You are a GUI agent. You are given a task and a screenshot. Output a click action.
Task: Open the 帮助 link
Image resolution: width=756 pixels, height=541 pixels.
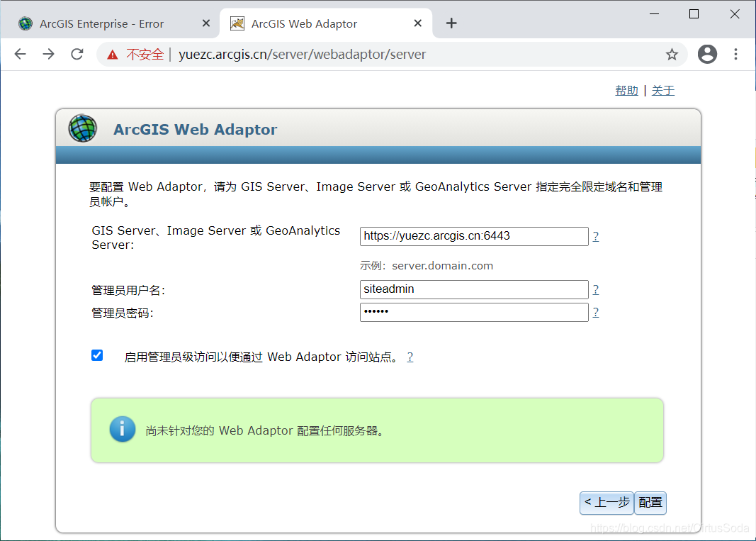point(626,90)
